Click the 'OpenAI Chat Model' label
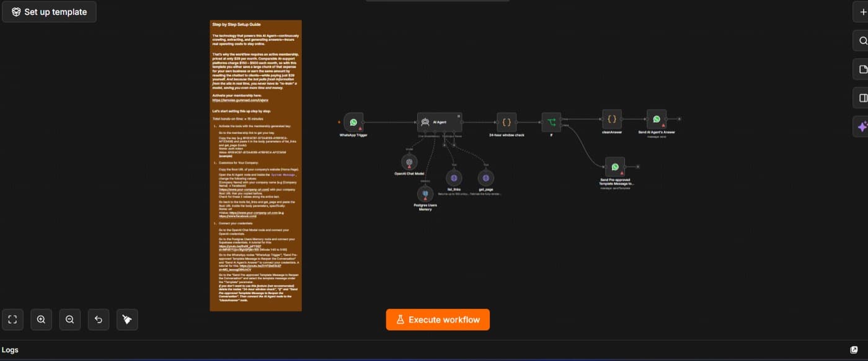The height and width of the screenshot is (361, 868). [409, 173]
